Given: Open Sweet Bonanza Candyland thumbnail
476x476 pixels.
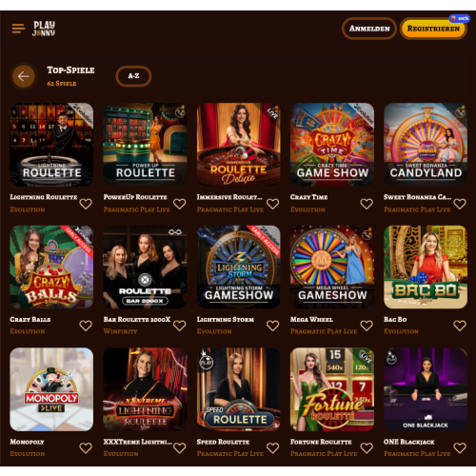Looking at the screenshot, I should (x=426, y=145).
